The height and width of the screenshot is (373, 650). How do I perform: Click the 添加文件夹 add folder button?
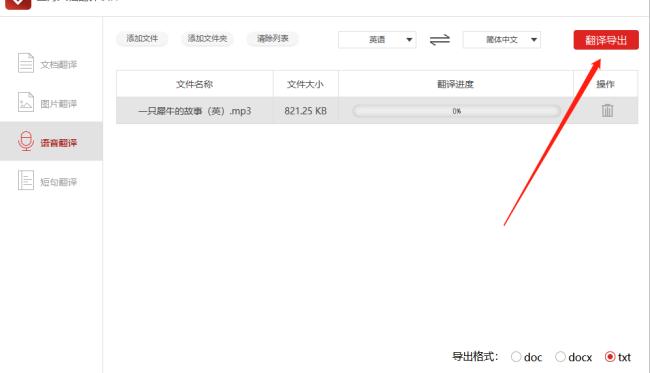[x=207, y=39]
